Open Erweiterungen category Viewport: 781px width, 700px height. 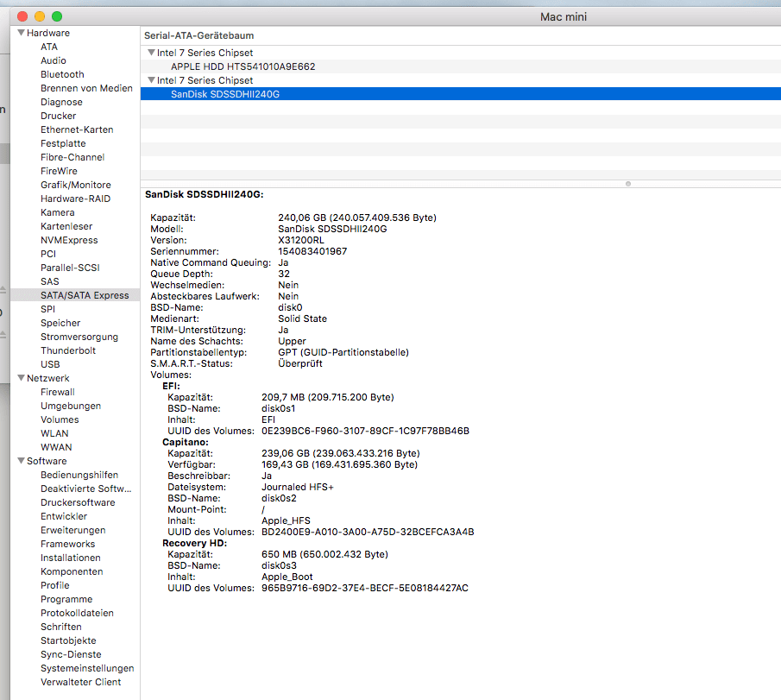(72, 530)
